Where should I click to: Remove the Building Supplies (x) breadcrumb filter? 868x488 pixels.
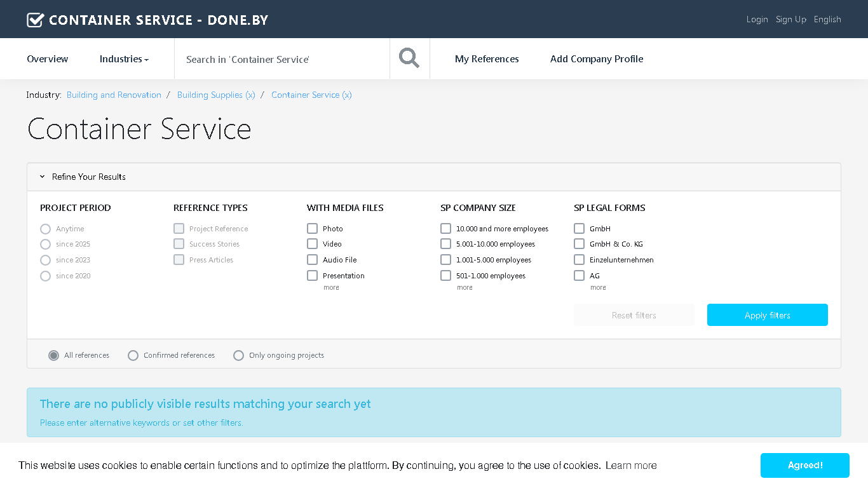(x=216, y=95)
